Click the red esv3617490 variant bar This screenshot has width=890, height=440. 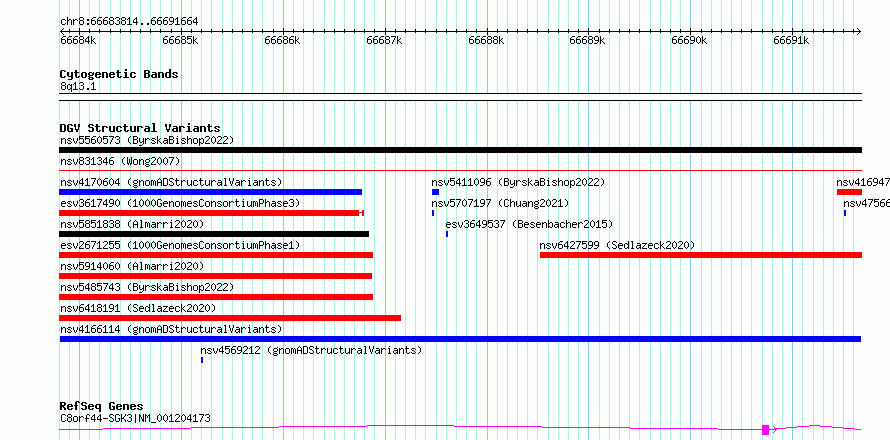pyautogui.click(x=212, y=213)
